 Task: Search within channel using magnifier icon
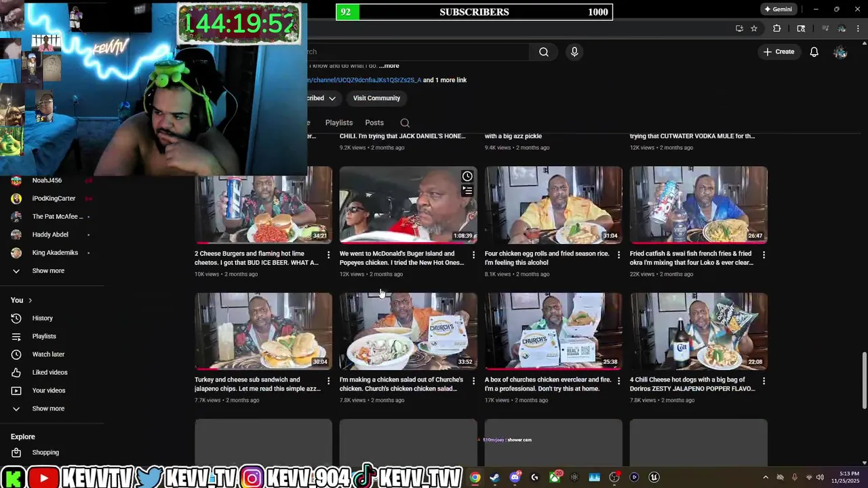(405, 123)
